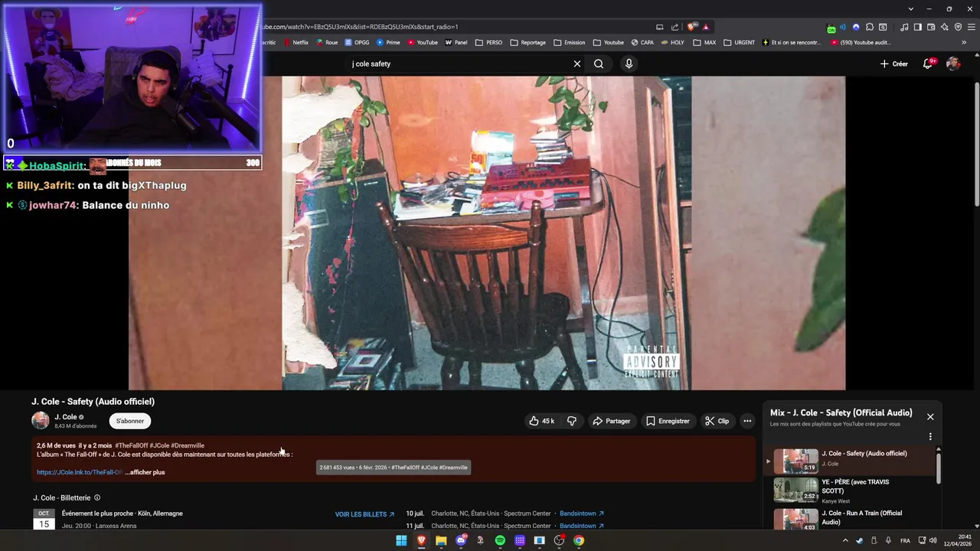This screenshot has height=551, width=980.
Task: Open the YouTube account avatar menu
Action: tap(953, 64)
